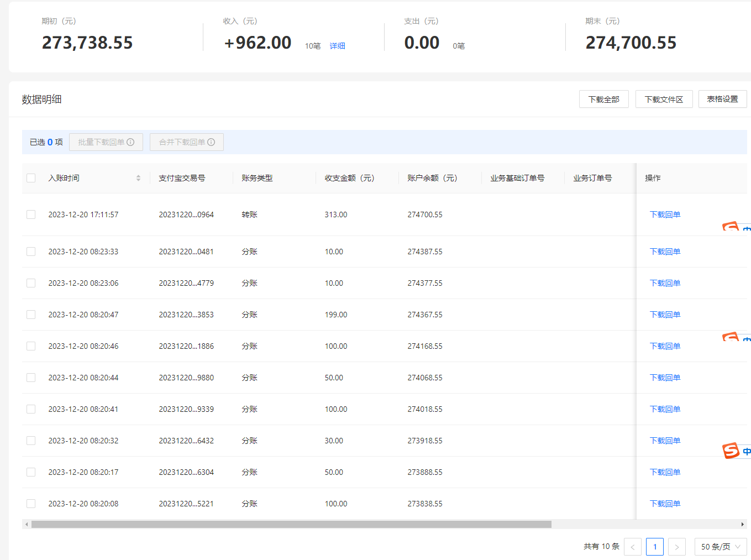Click the horizontal scrollbar left arrow
The height and width of the screenshot is (560, 751).
click(x=26, y=524)
